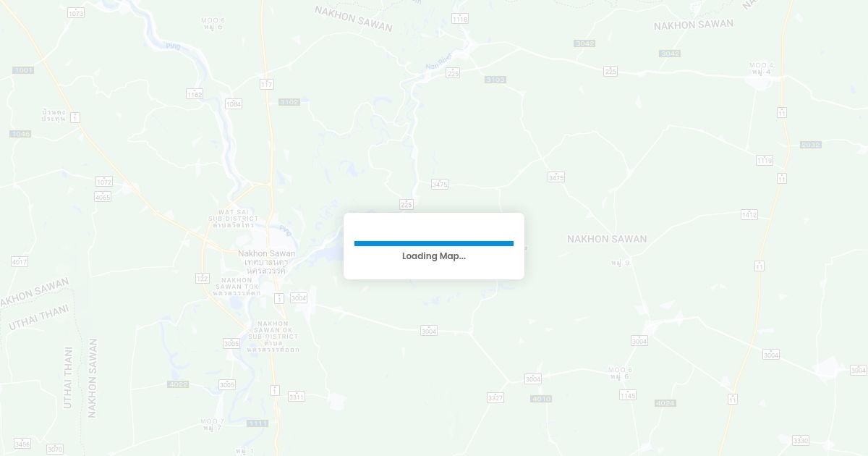This screenshot has height=456, width=868.
Task: Click the route 1145 shield
Action: pyautogui.click(x=627, y=395)
